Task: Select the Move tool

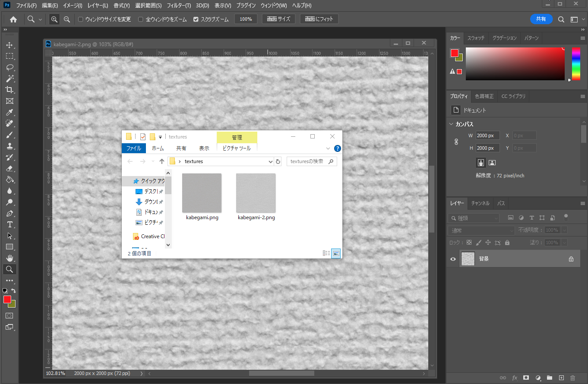Action: point(9,45)
